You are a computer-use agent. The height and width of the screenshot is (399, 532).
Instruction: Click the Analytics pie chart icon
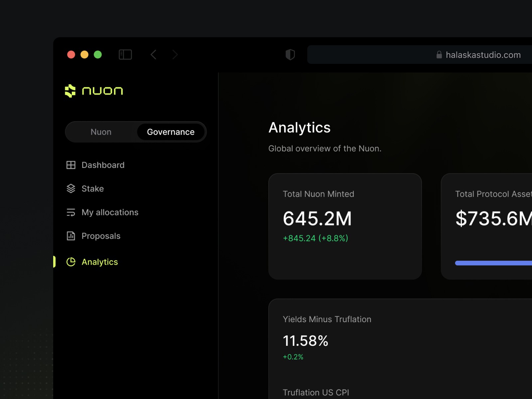pyautogui.click(x=71, y=262)
